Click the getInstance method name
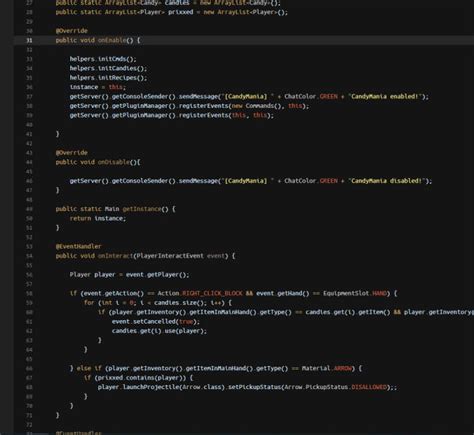474x435 pixels. pyautogui.click(x=142, y=209)
